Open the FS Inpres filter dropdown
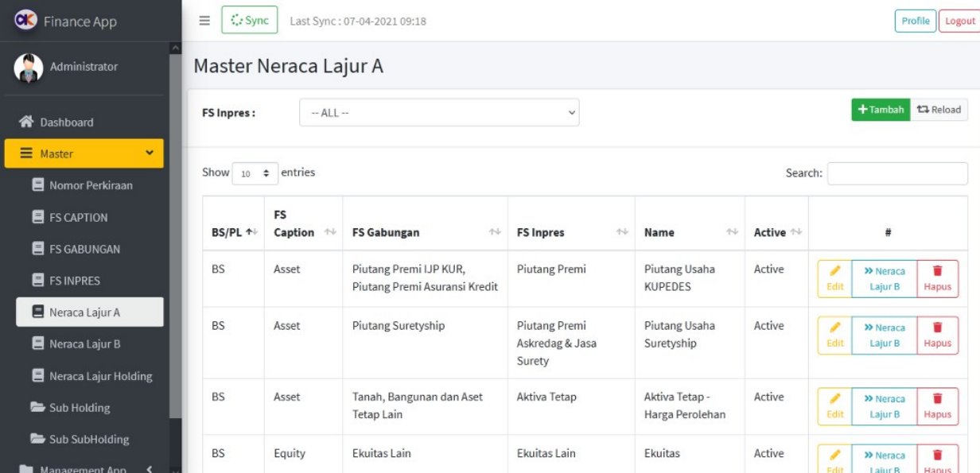 [x=439, y=113]
